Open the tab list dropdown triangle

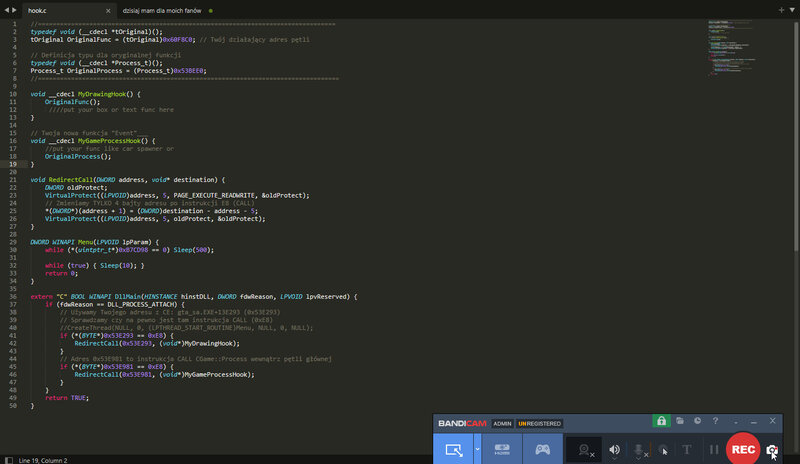point(792,10)
